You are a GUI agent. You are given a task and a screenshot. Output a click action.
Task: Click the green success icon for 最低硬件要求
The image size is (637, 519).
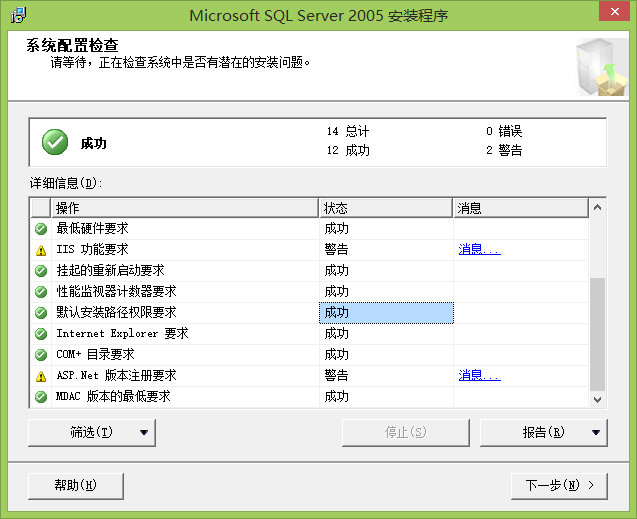(41, 229)
